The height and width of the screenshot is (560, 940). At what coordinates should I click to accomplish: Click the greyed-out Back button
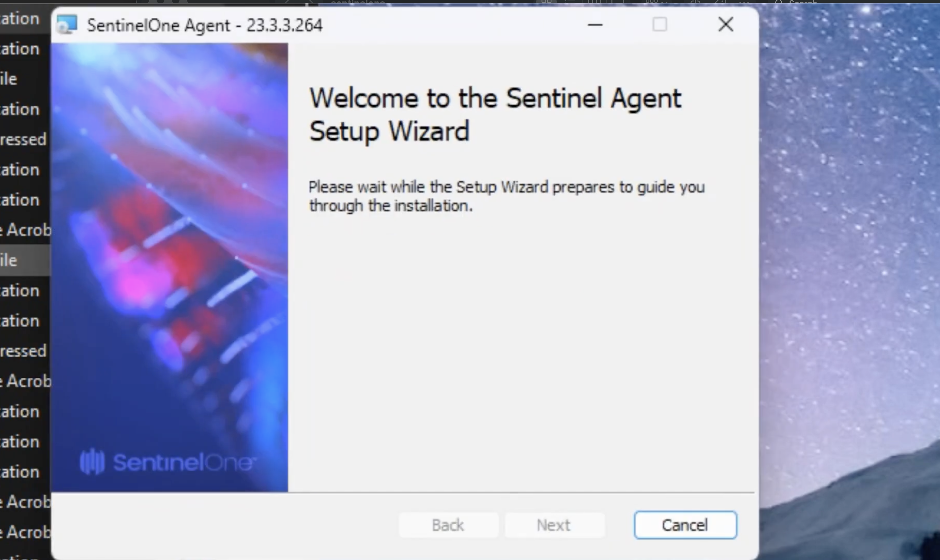[448, 525]
